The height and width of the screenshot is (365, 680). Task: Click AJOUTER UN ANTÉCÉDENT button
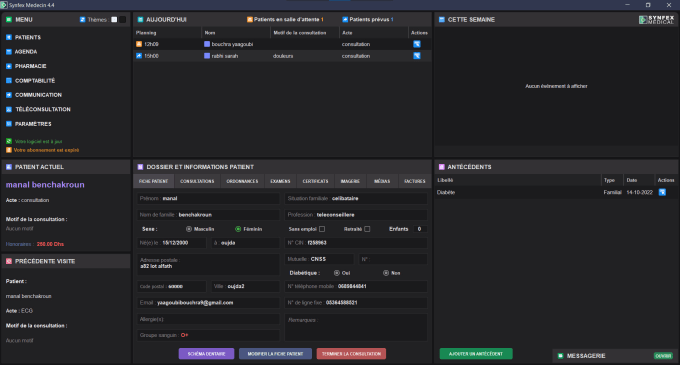click(476, 354)
